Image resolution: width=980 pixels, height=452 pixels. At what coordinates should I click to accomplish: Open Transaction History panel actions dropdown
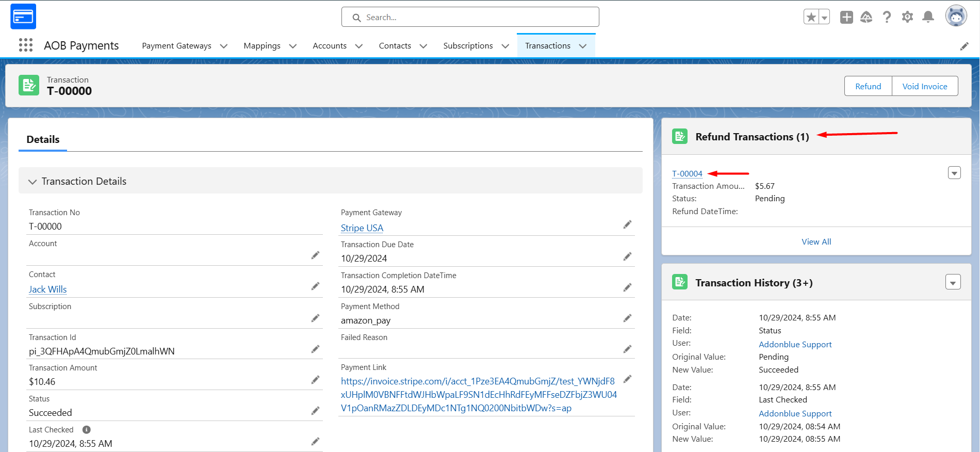[x=953, y=282]
